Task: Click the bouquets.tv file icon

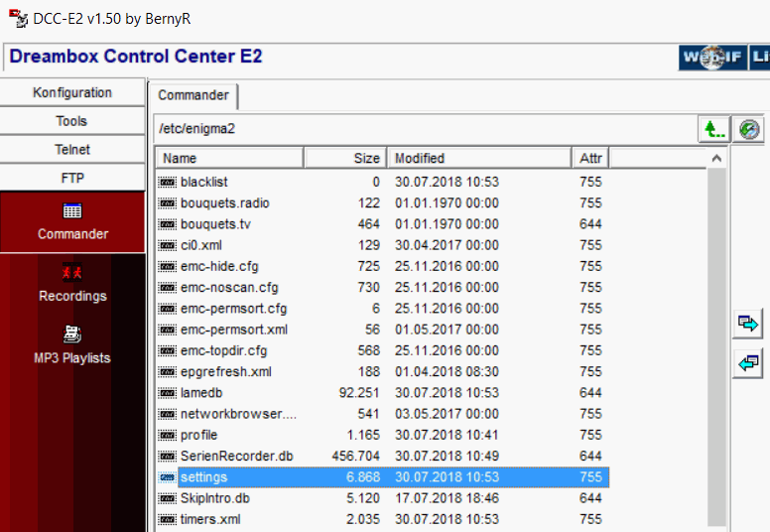Action: pyautogui.click(x=168, y=224)
